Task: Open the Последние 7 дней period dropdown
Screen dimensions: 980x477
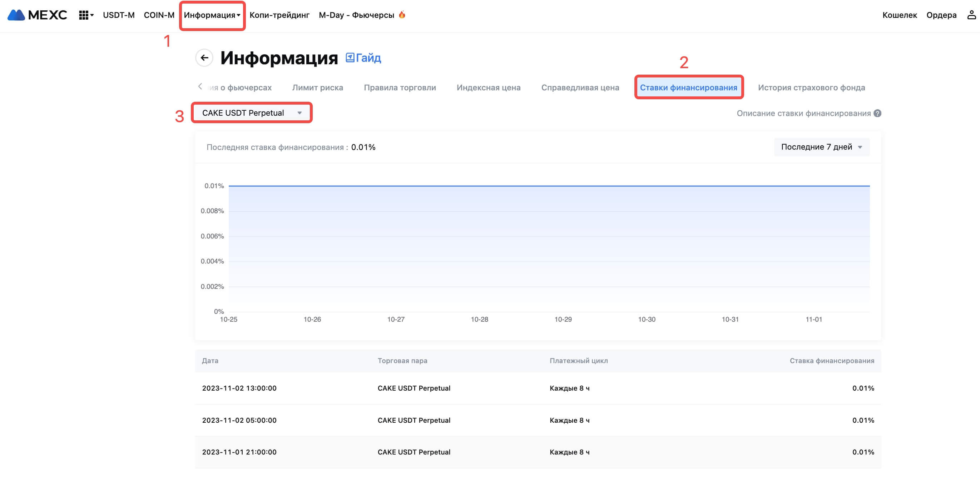Action: pos(821,147)
